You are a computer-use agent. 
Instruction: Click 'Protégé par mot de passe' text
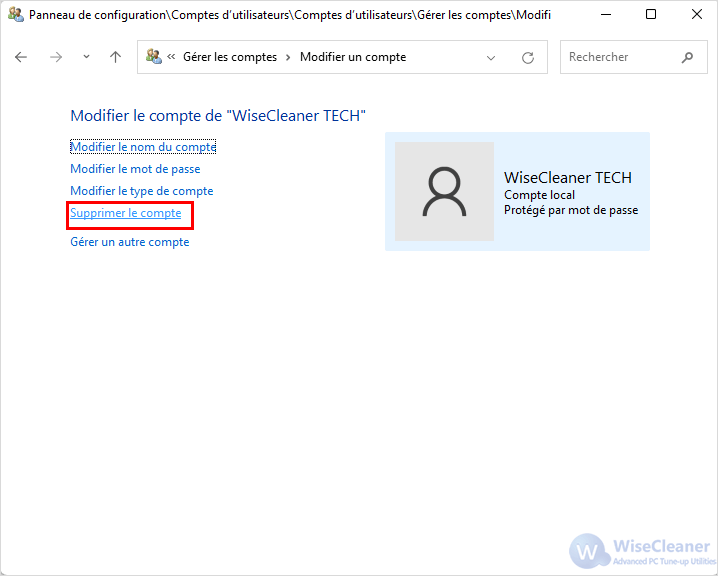click(571, 210)
